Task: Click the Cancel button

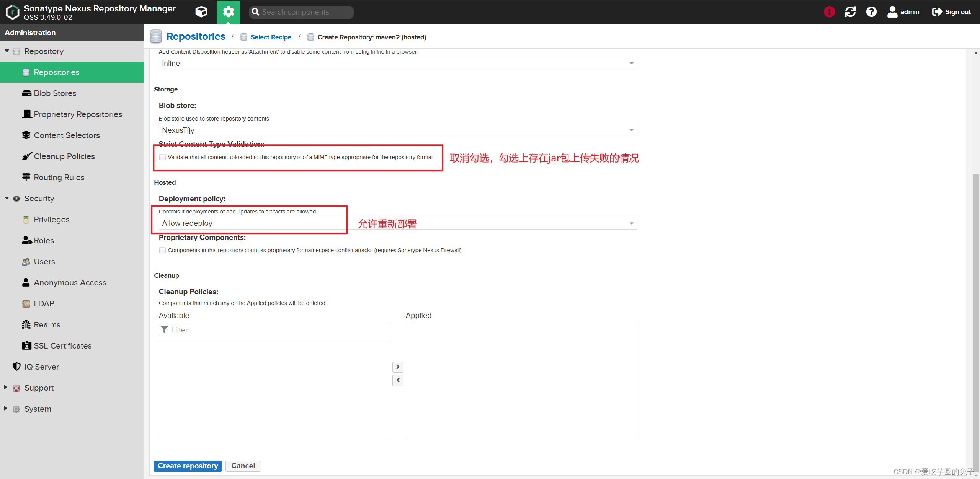Action: 243,466
